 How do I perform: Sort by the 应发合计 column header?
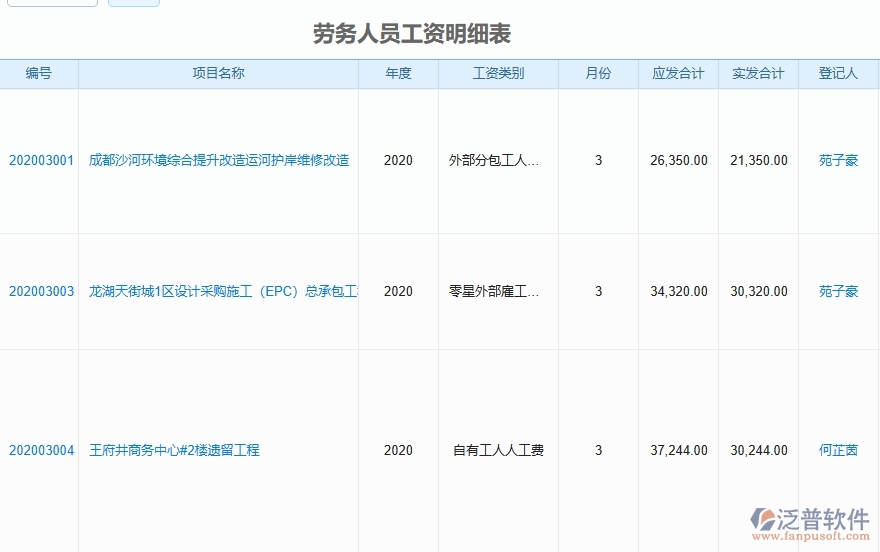tap(678, 73)
